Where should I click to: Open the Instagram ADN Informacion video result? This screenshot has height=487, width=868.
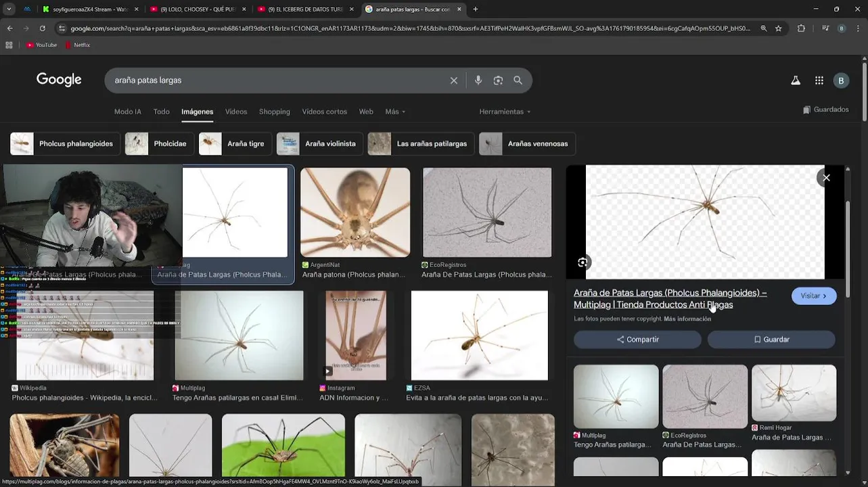tap(356, 335)
